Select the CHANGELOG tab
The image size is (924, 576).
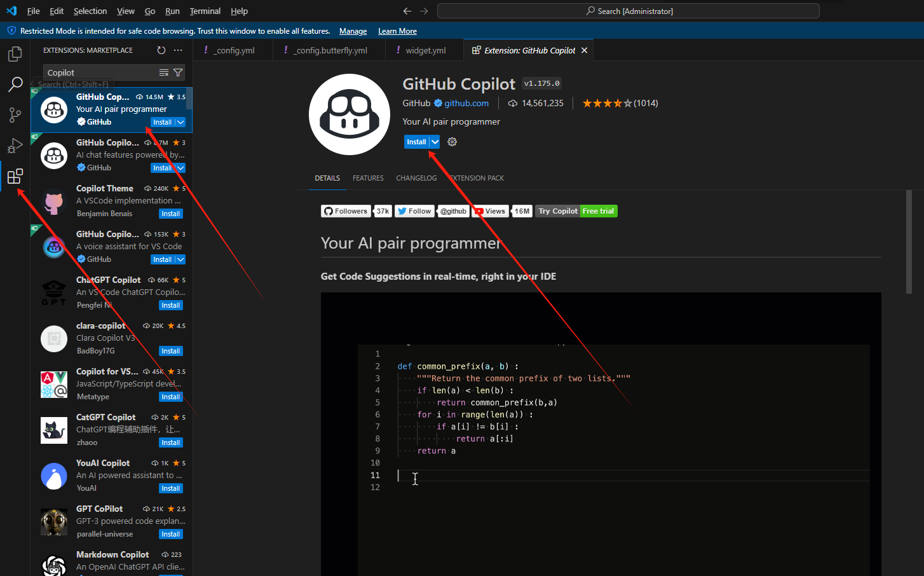[416, 178]
